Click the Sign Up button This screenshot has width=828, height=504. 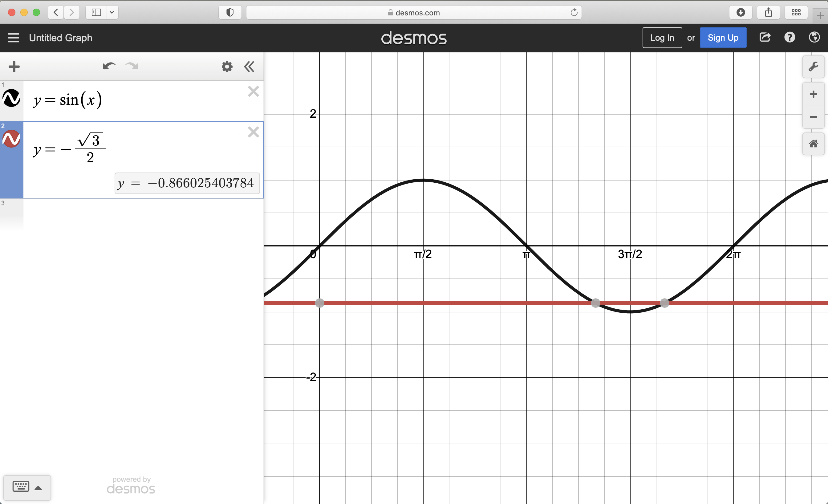pos(723,37)
